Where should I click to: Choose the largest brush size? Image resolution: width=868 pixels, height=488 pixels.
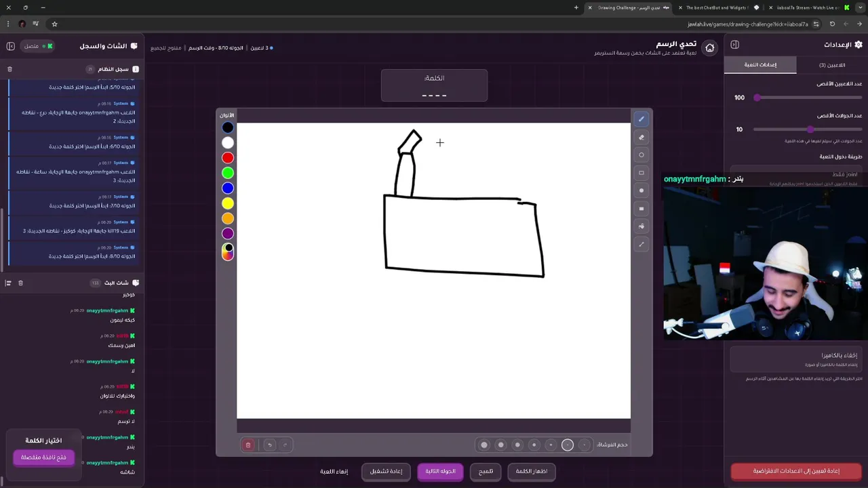point(484,445)
